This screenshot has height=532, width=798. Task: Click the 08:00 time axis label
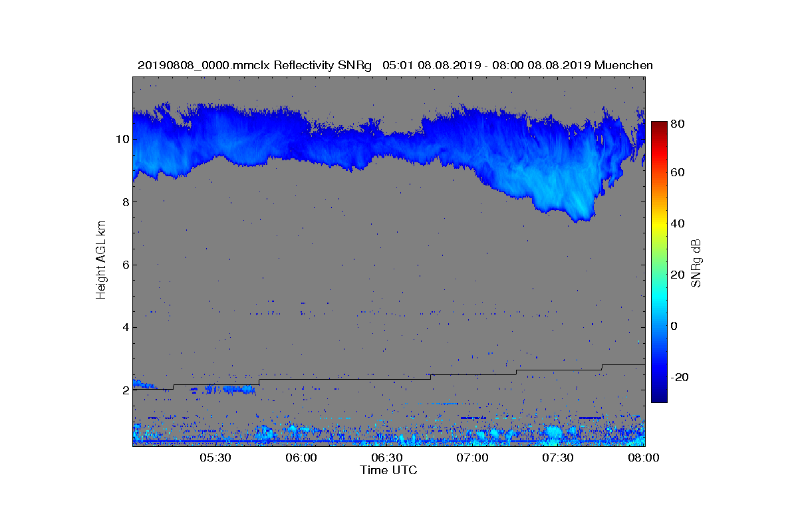point(644,458)
